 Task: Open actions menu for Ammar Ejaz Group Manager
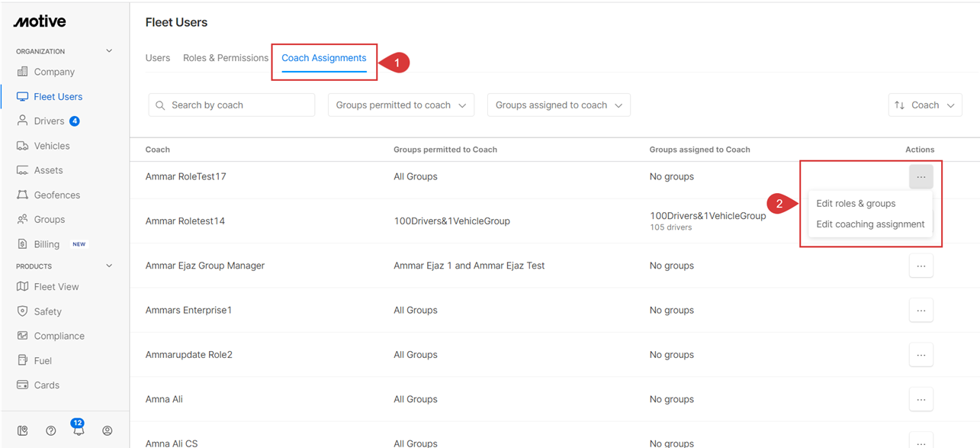[921, 266]
